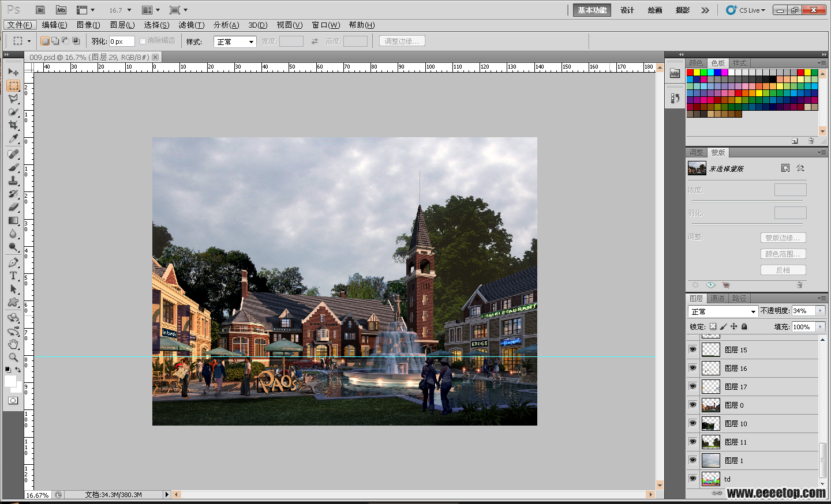This screenshot has width=831, height=504.
Task: Open the 文件(F) menu
Action: pyautogui.click(x=20, y=25)
